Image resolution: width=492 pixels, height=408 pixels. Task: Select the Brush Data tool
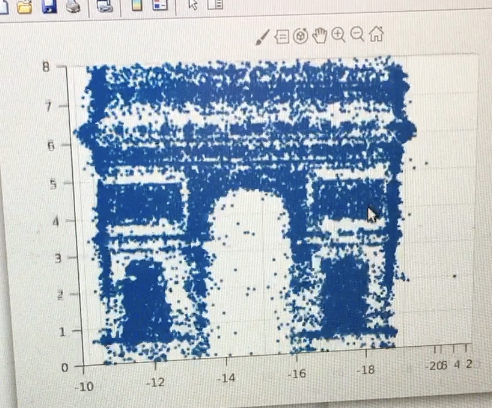[263, 37]
